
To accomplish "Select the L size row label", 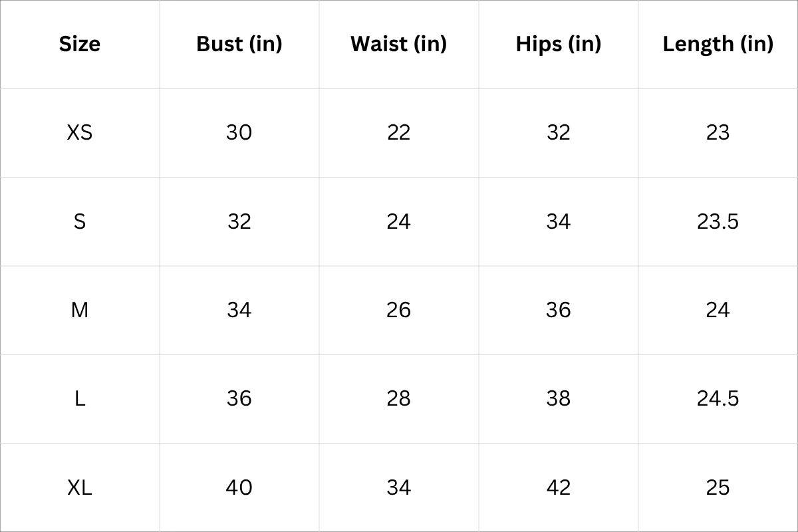I will 80,399.
